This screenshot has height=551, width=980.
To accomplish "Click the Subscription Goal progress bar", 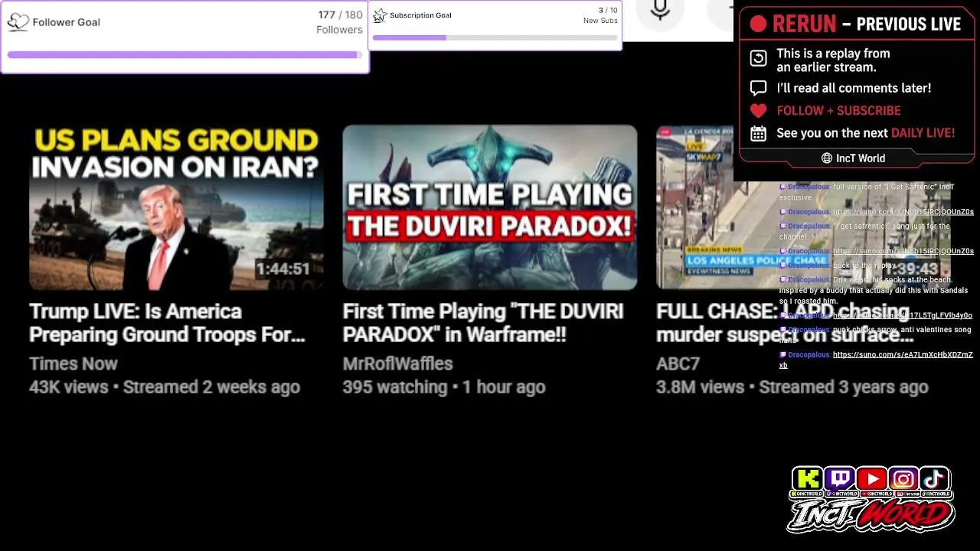I will click(495, 37).
